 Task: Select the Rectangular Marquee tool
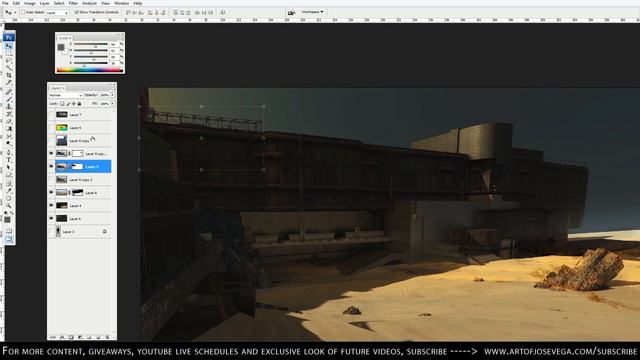click(x=9, y=53)
